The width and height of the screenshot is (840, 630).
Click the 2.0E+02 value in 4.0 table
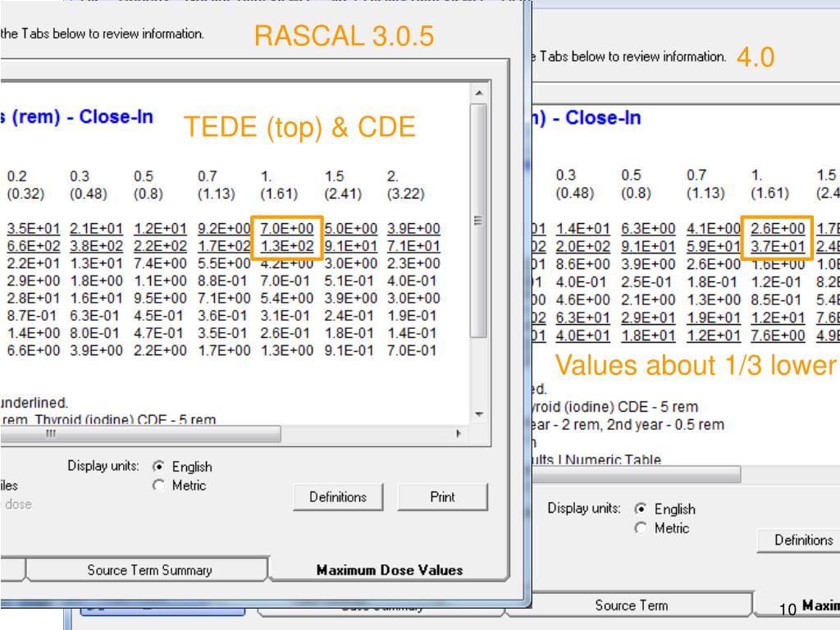pyautogui.click(x=583, y=246)
